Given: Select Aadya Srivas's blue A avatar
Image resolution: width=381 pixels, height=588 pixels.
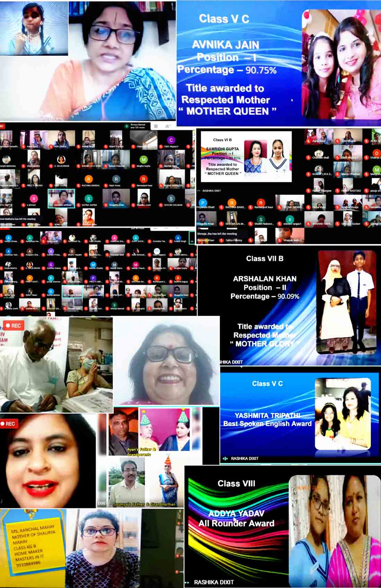Looking at the screenshot, I should tap(9, 238).
